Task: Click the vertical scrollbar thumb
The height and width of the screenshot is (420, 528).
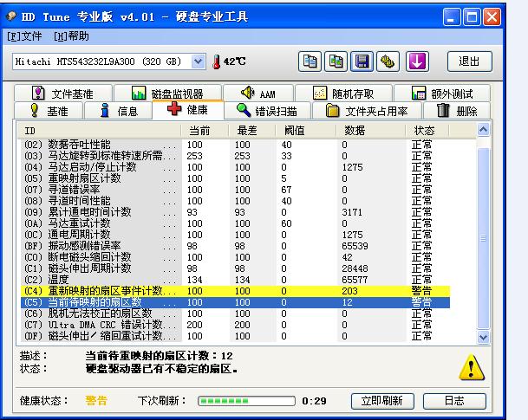Action: (x=483, y=238)
